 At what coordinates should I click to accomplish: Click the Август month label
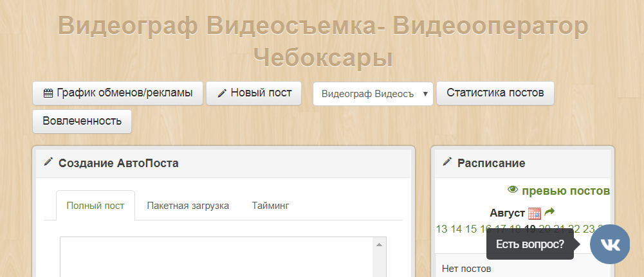tap(507, 213)
